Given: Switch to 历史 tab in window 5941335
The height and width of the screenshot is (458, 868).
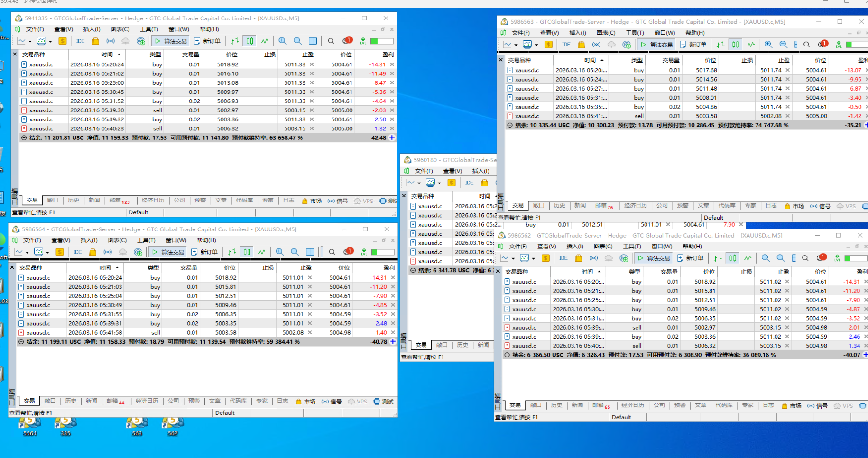Looking at the screenshot, I should (74, 201).
